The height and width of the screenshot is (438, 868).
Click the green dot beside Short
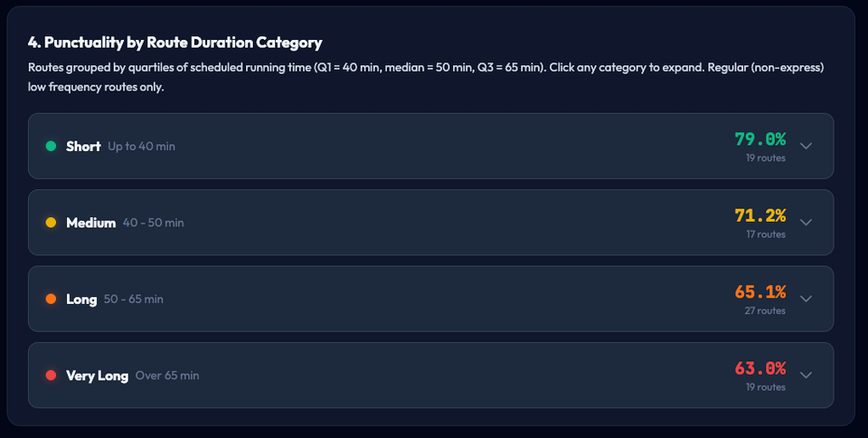[x=51, y=146]
